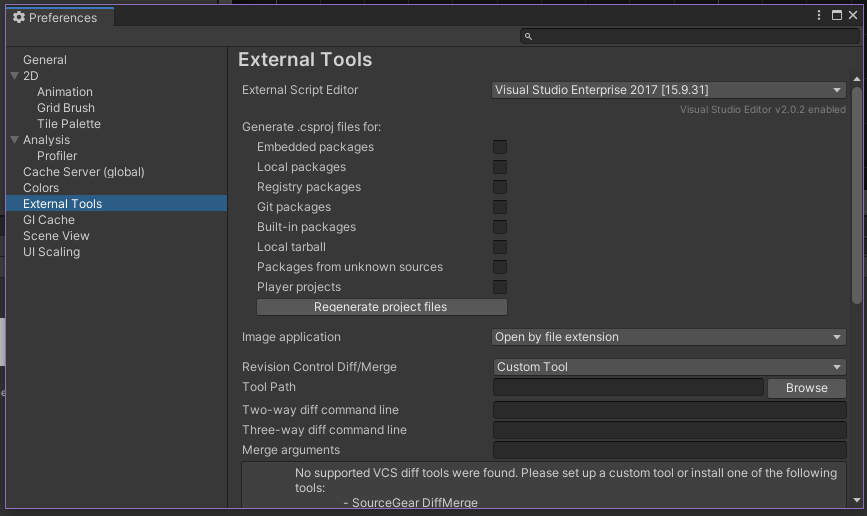Click Regenerate project files button
The width and height of the screenshot is (867, 516).
click(x=381, y=307)
